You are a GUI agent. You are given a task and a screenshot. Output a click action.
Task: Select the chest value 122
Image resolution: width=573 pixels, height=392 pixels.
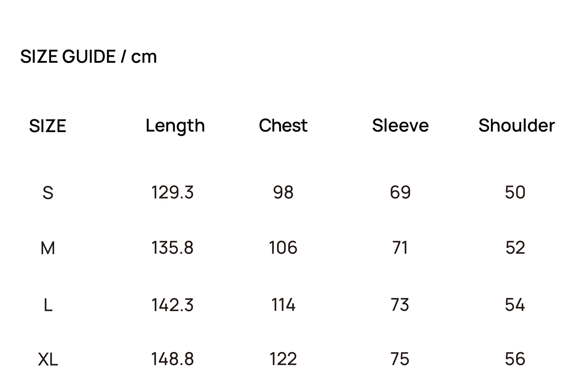tap(283, 359)
